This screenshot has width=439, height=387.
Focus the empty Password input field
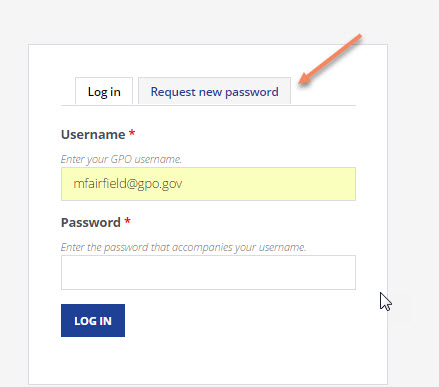(x=208, y=273)
